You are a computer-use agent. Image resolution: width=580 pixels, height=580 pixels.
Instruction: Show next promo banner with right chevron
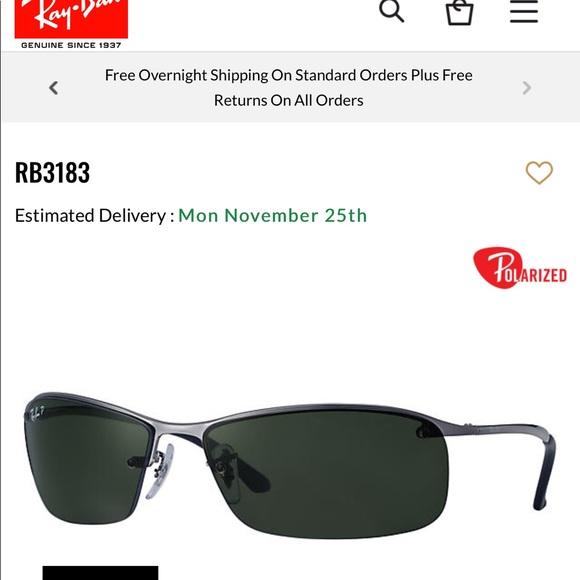click(526, 88)
